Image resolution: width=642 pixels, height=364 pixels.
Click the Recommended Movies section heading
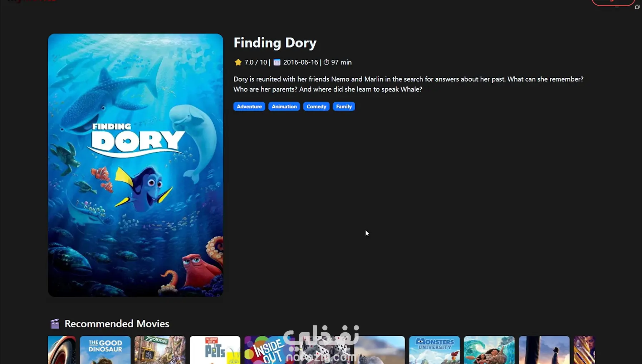tap(117, 324)
